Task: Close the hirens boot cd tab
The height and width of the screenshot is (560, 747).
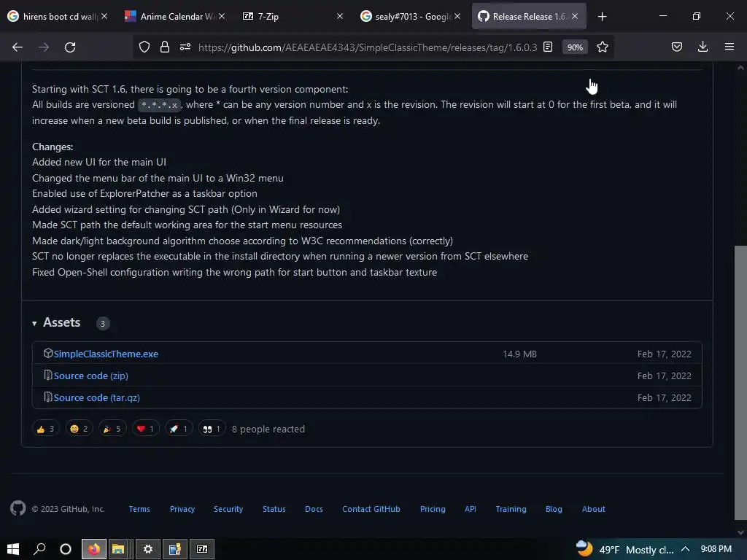Action: [x=104, y=16]
